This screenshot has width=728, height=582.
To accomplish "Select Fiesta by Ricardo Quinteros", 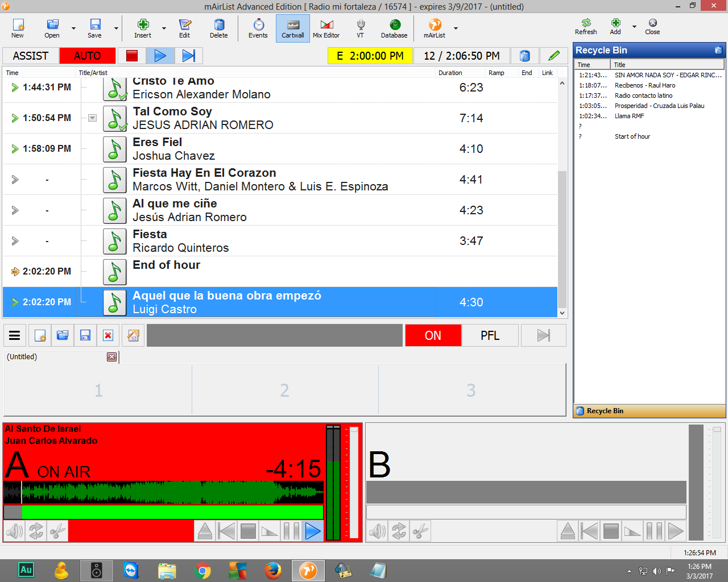I will click(x=280, y=241).
